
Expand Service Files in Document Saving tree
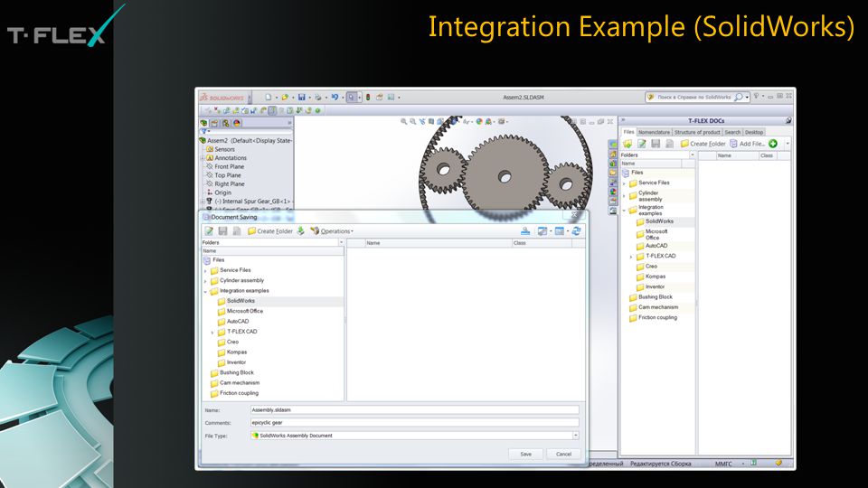205,270
